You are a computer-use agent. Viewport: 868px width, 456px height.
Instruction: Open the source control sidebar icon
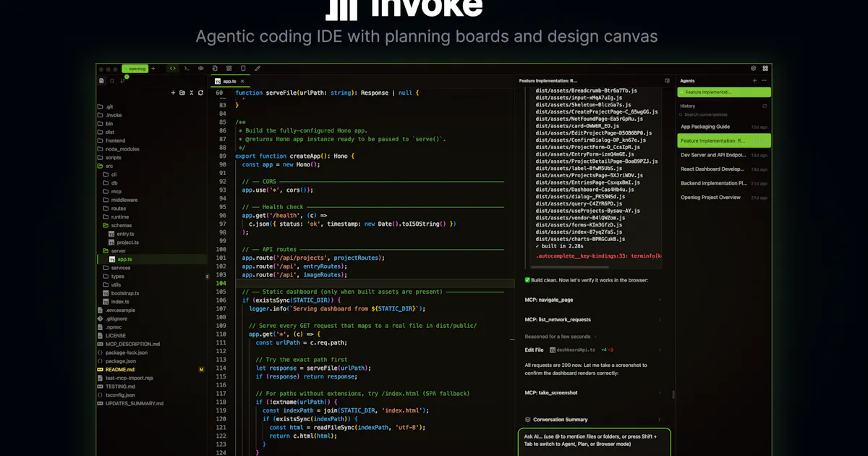(x=122, y=80)
